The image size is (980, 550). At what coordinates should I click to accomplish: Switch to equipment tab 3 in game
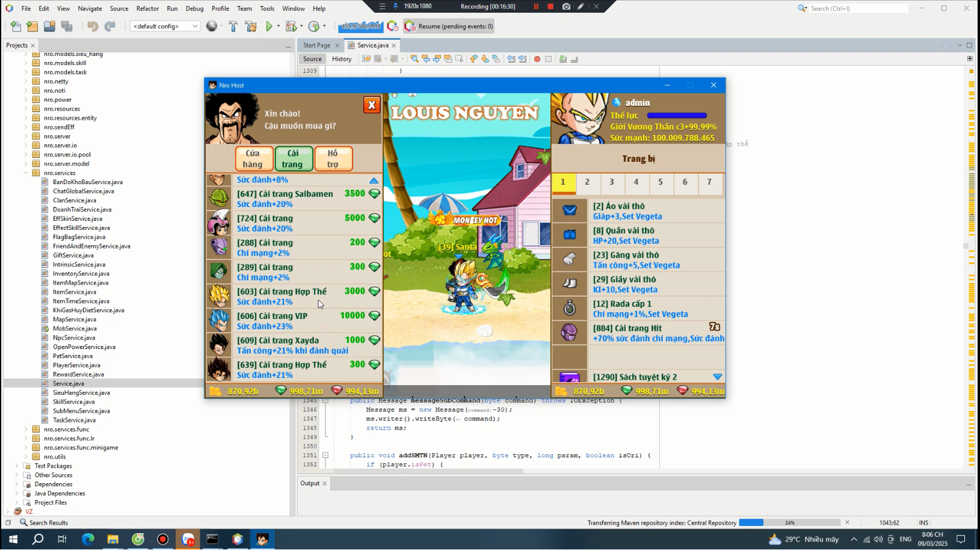(612, 182)
